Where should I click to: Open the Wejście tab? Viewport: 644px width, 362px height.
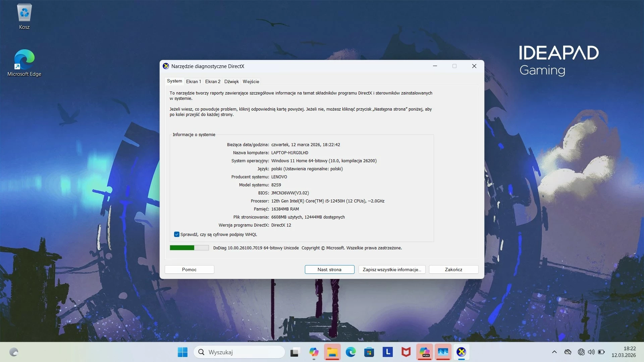pos(251,81)
